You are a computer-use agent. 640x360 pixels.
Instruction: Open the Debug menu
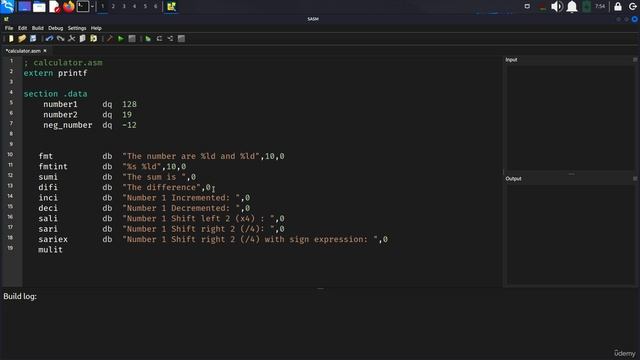point(56,28)
